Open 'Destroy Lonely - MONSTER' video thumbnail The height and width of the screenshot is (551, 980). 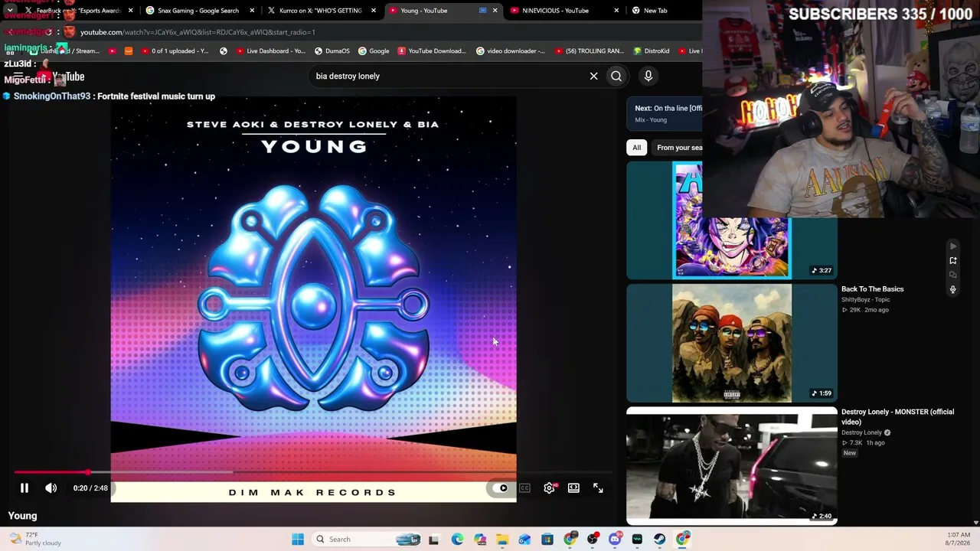coord(732,466)
